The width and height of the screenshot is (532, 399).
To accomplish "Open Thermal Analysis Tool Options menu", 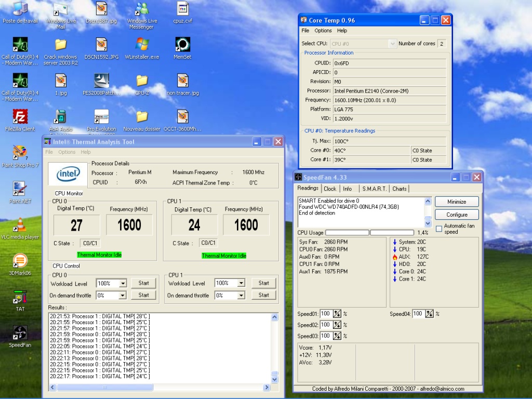I will pos(67,152).
